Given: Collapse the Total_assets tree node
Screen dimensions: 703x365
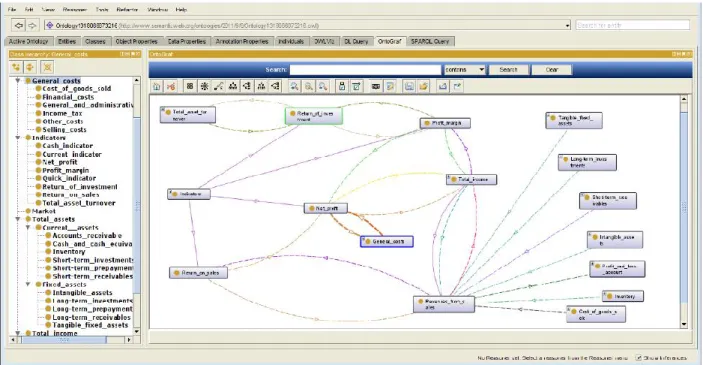Looking at the screenshot, I should click(x=18, y=219).
